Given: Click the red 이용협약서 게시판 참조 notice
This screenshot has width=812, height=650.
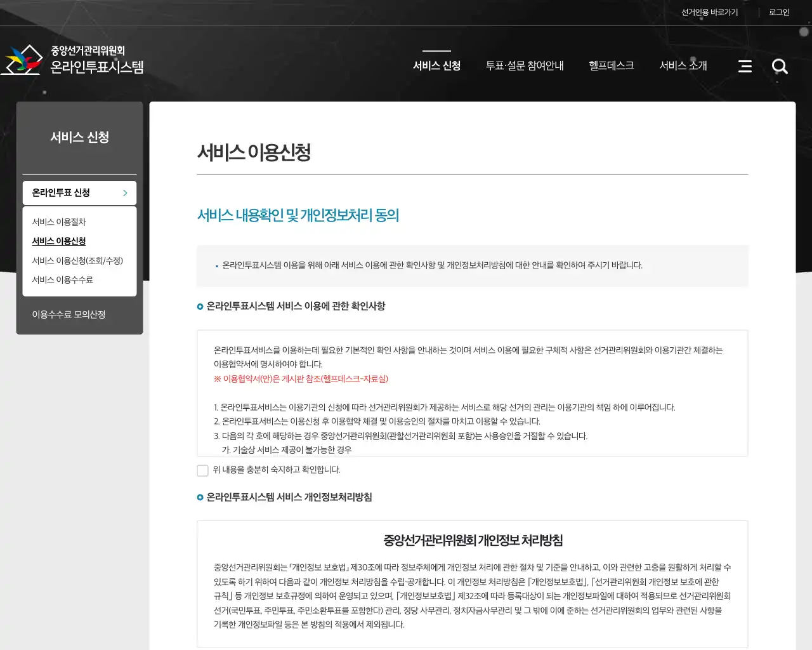Looking at the screenshot, I should pyautogui.click(x=301, y=379).
